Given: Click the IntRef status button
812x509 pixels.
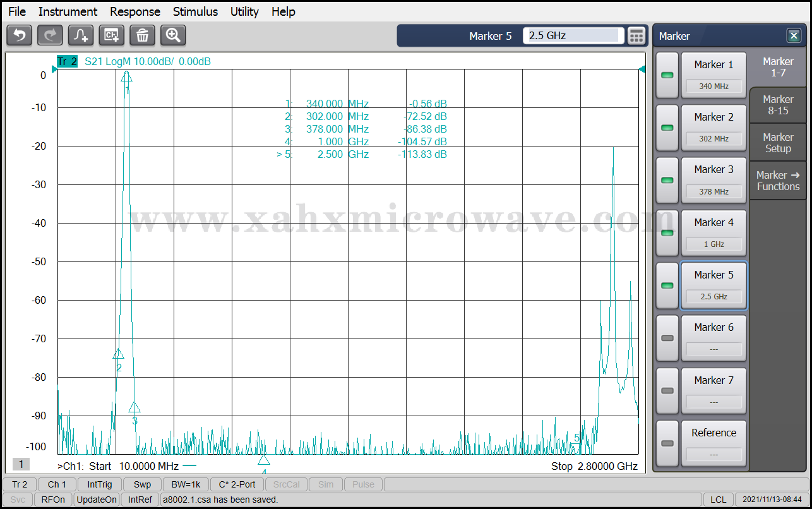Looking at the screenshot, I should [140, 500].
